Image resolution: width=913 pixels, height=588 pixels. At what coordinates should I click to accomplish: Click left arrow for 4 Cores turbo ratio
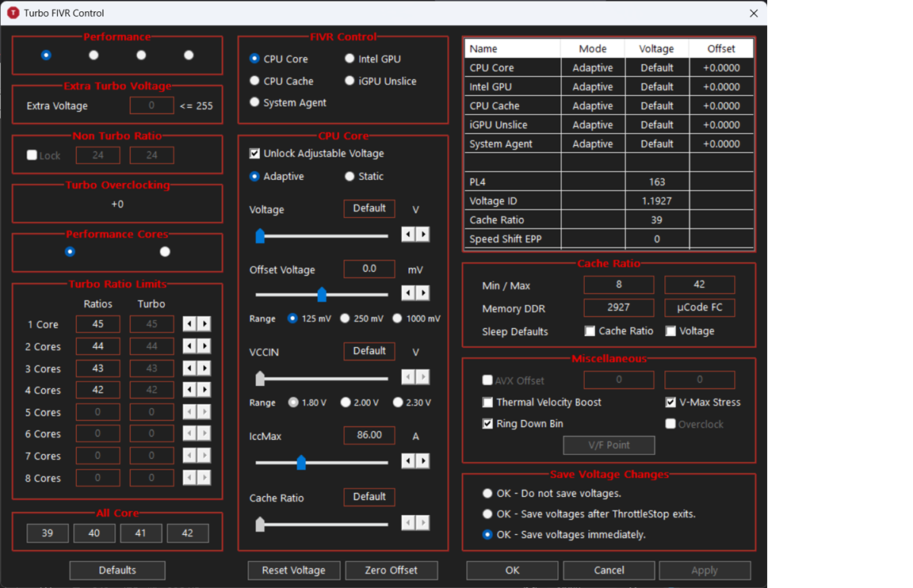point(189,390)
